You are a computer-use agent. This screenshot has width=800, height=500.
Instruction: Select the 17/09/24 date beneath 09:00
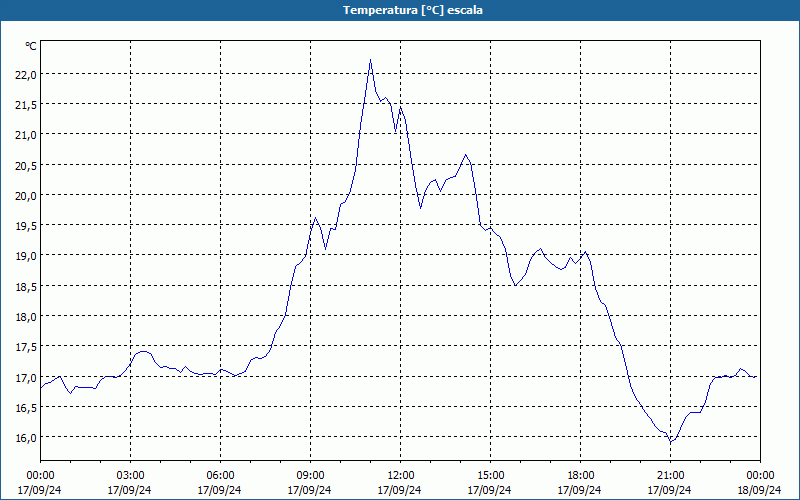310,490
